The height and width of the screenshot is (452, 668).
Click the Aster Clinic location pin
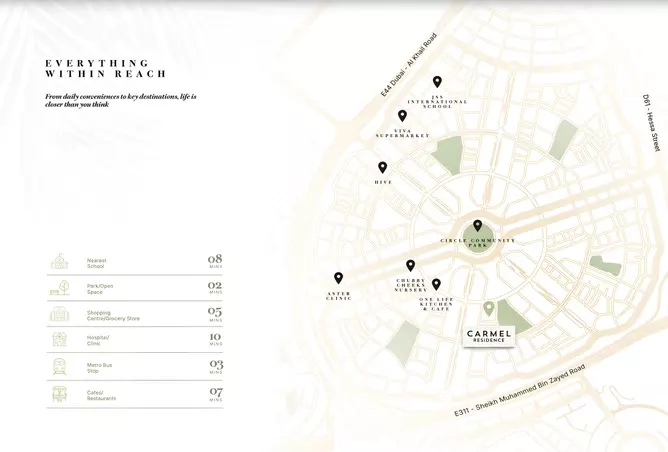click(338, 278)
